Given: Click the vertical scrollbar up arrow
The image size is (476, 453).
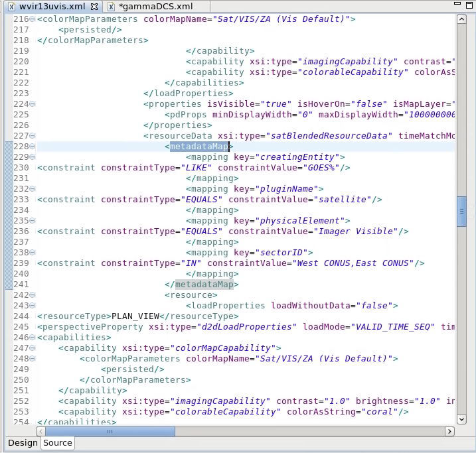Looking at the screenshot, I should pos(461,19).
